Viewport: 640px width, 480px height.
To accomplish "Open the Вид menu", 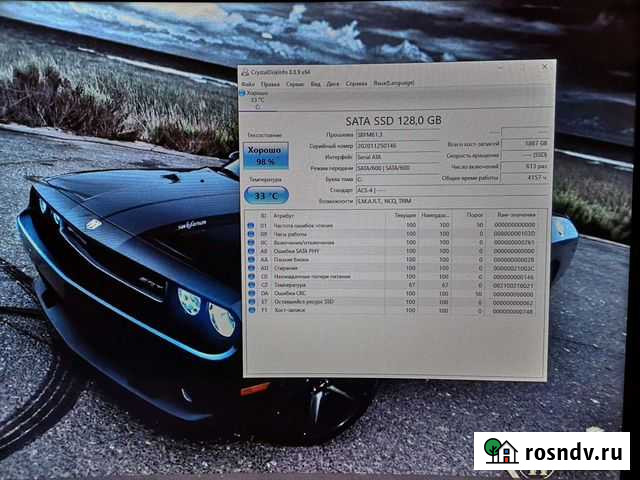I will coord(314,83).
